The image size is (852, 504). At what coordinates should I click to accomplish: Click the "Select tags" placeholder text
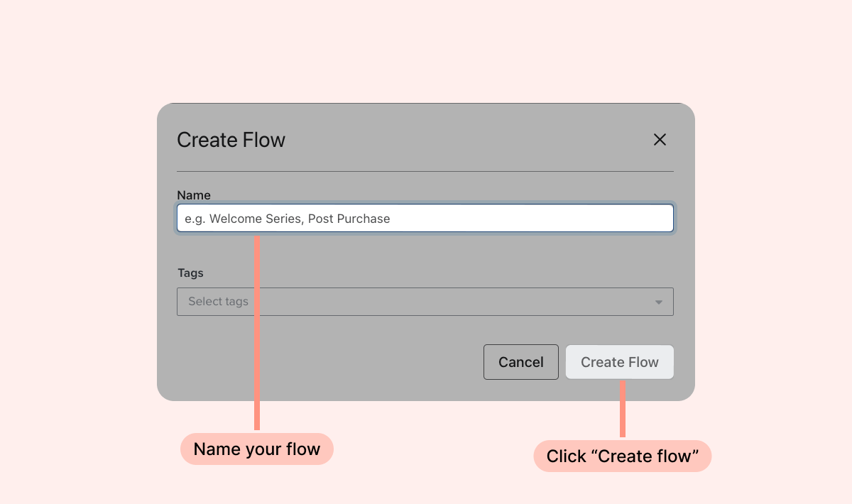pos(218,302)
